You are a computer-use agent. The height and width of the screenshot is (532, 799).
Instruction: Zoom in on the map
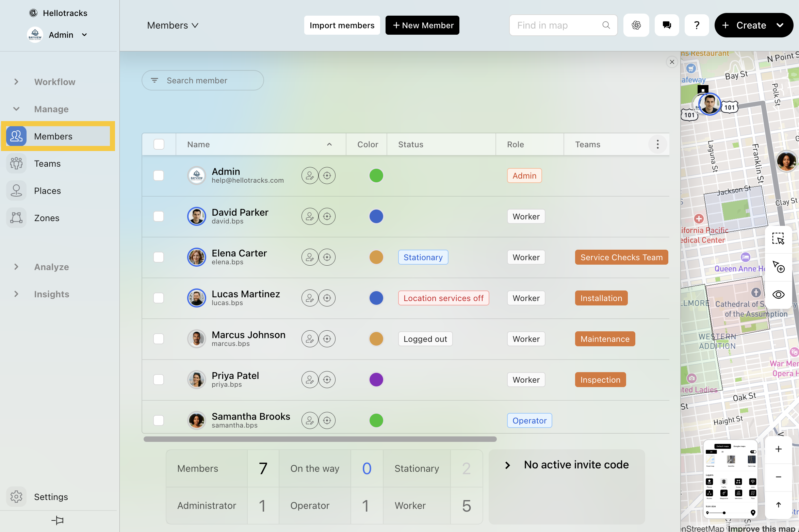coord(778,449)
